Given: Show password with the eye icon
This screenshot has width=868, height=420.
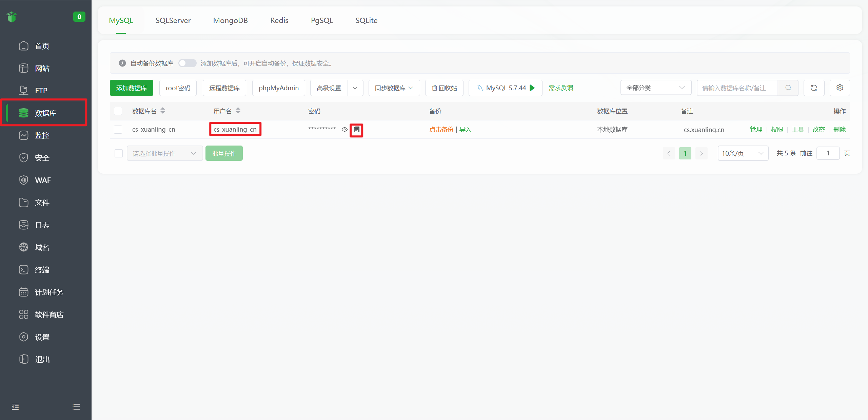Looking at the screenshot, I should [344, 130].
